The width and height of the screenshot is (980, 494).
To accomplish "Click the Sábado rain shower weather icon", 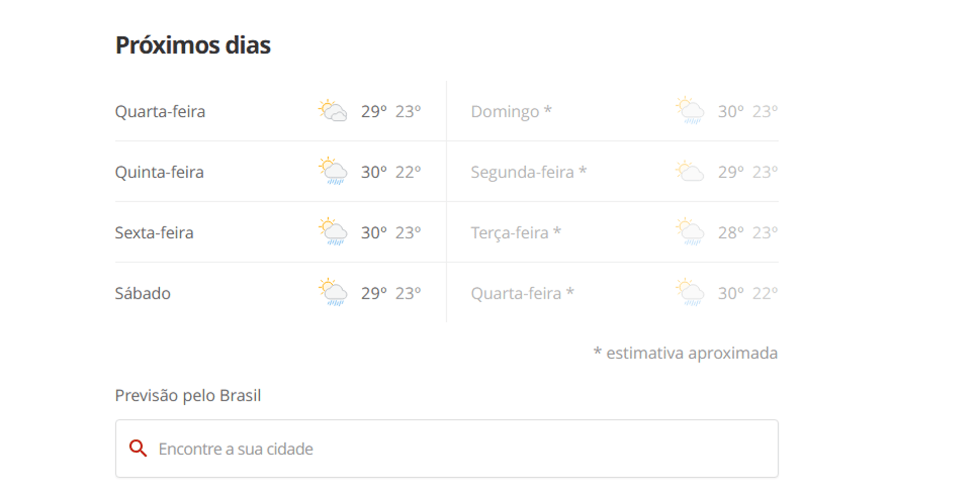I will (333, 293).
